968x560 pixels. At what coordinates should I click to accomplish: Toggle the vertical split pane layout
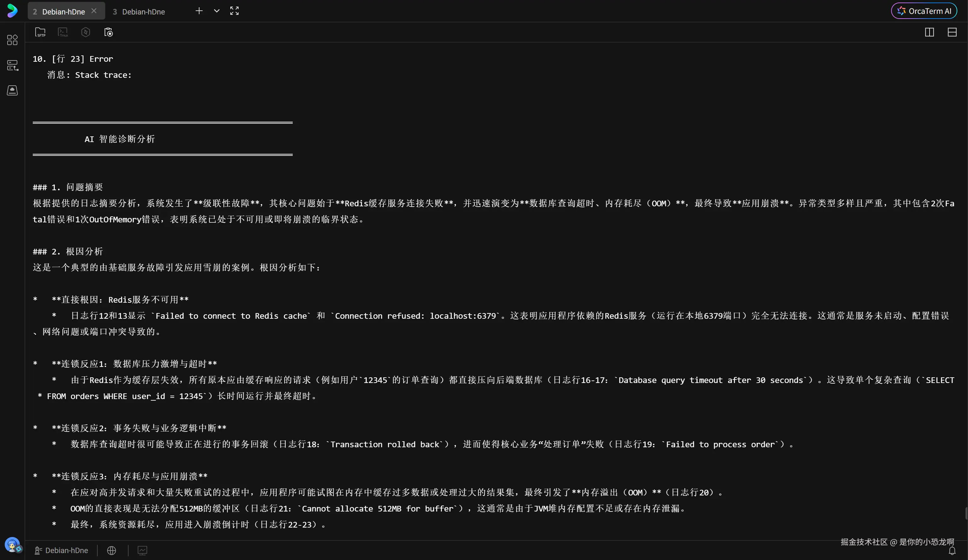click(x=929, y=32)
